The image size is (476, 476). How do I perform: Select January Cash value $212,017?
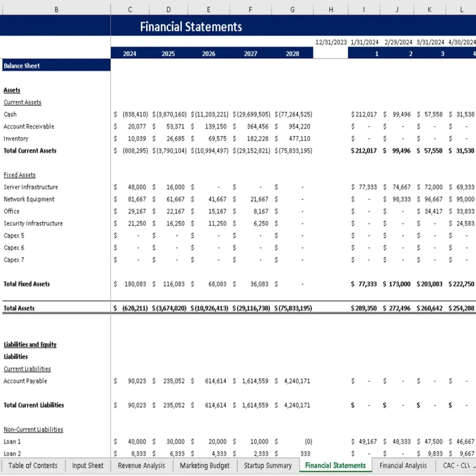pos(363,114)
